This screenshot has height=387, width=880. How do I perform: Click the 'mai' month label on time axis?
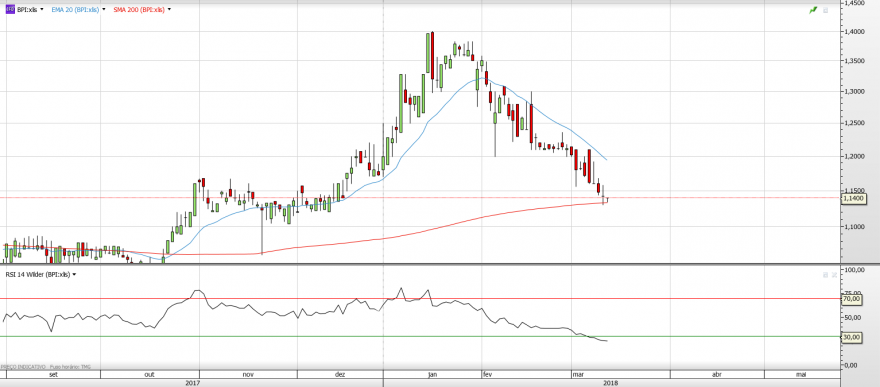[801, 374]
